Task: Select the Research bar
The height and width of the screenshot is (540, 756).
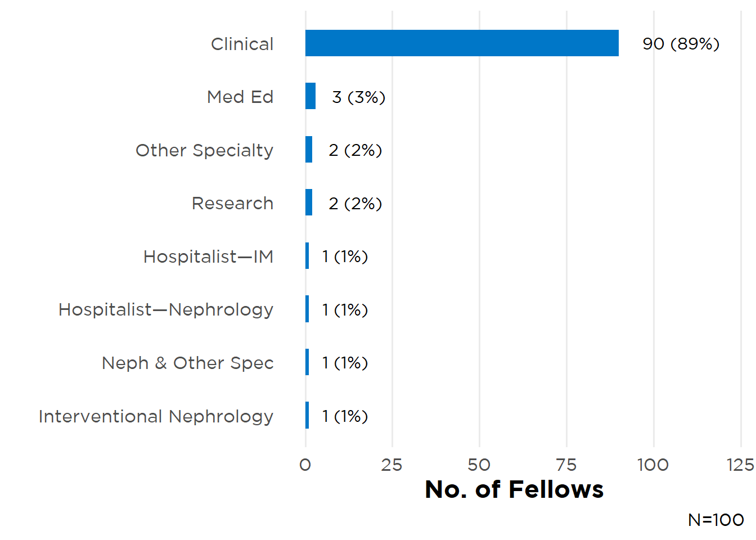Action: [309, 202]
